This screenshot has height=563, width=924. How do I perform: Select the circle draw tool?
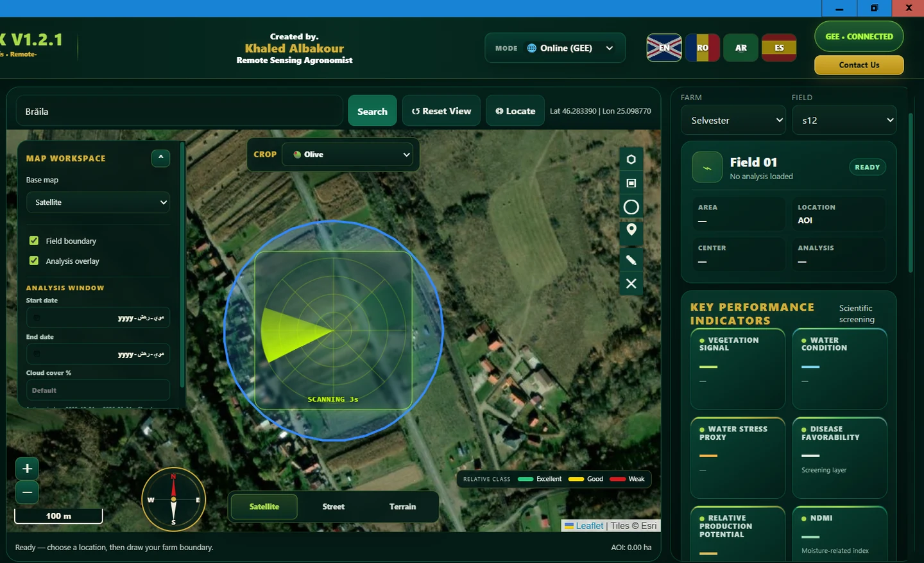coord(631,207)
